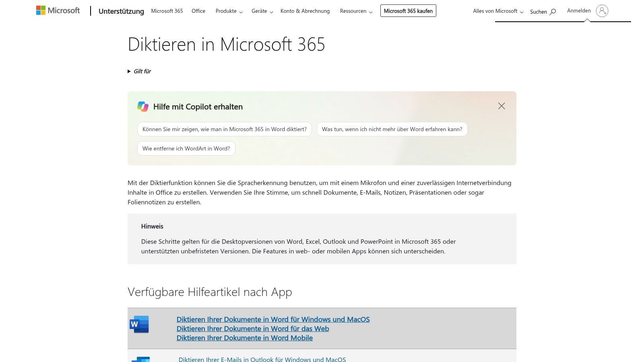Expand the Ressourcen dropdown
644x362 pixels.
[x=356, y=11]
